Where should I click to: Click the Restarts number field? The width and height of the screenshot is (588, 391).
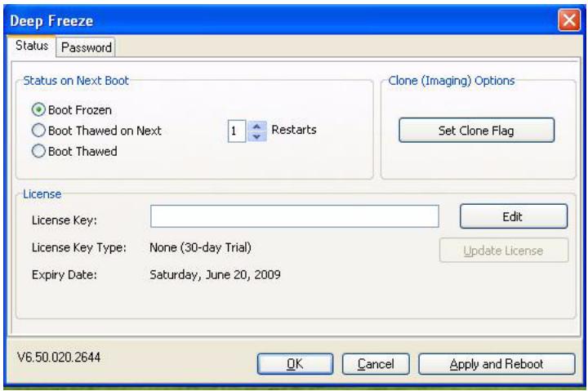237,131
